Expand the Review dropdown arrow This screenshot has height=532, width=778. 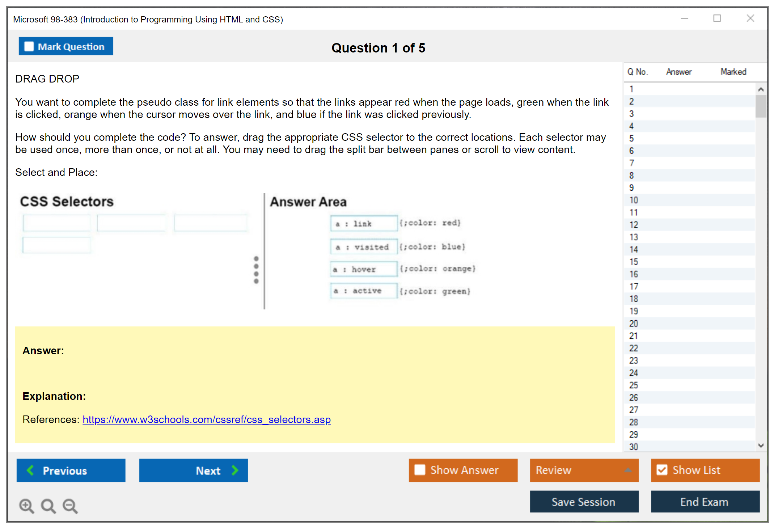628,470
